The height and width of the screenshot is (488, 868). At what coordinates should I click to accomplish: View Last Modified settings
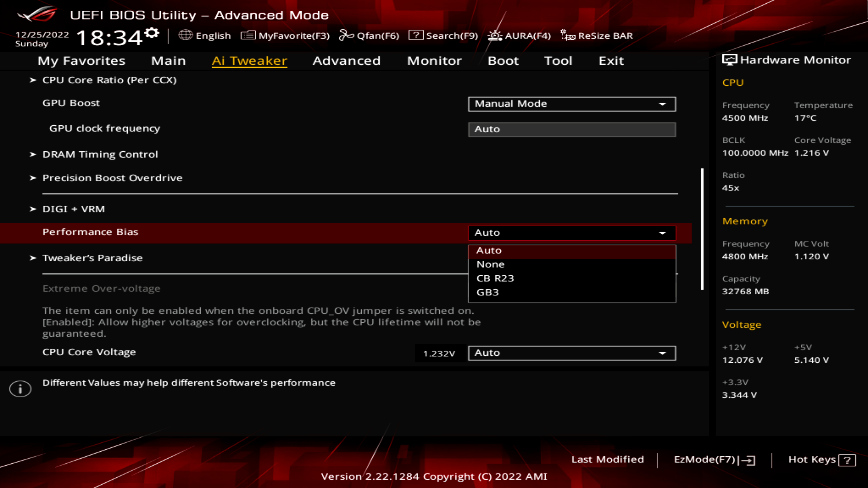coord(608,459)
